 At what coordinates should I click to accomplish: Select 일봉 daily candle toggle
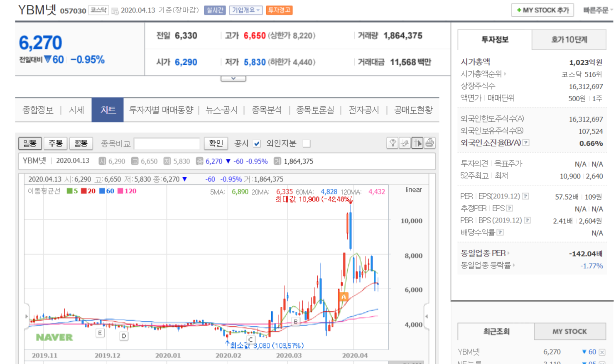[30, 143]
